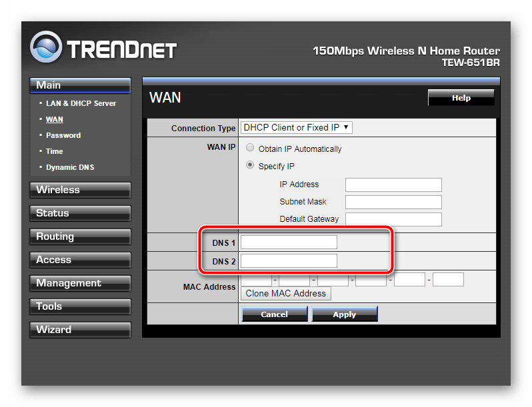Image resolution: width=532 pixels, height=407 pixels.
Task: Expand the Access menu section
Action: [80, 260]
